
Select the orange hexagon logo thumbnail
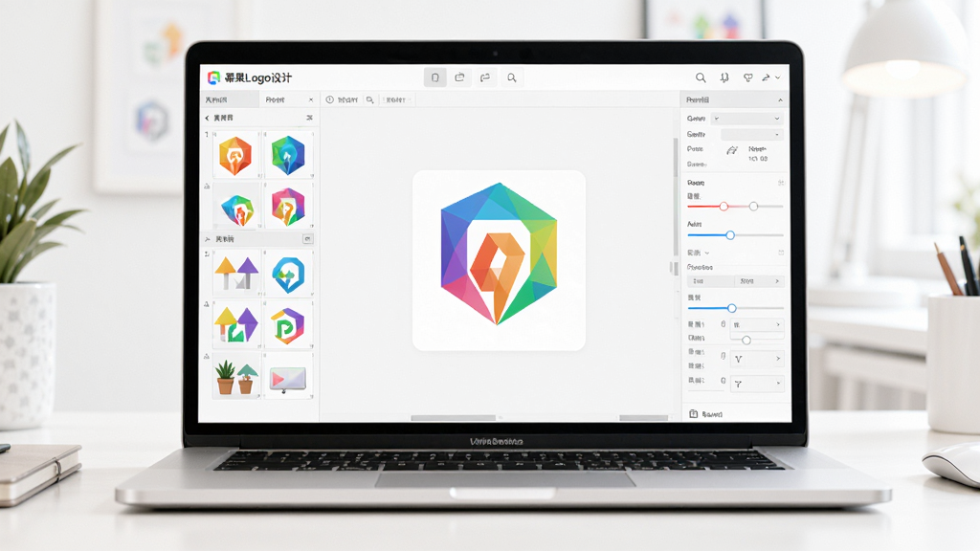[x=235, y=155]
